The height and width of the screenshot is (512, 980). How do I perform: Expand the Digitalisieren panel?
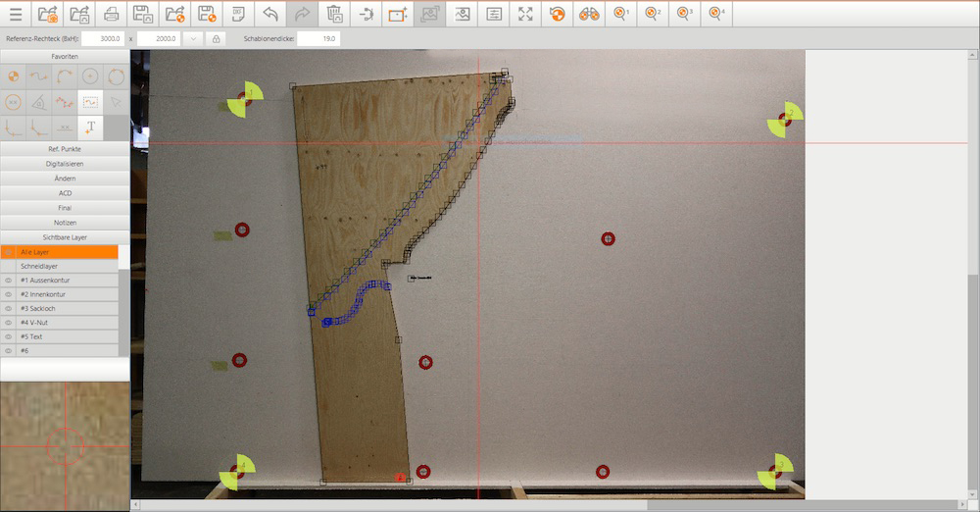coord(65,164)
